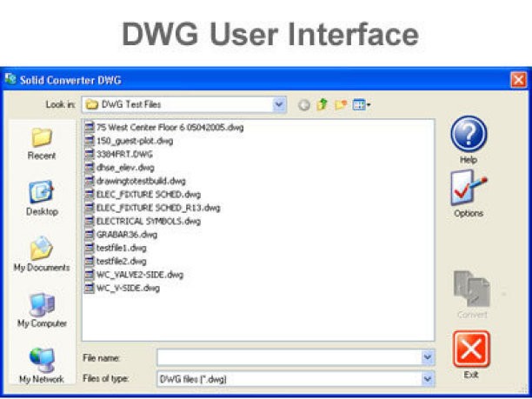Click the Back navigation arrow icon
The height and width of the screenshot is (399, 532).
point(303,105)
